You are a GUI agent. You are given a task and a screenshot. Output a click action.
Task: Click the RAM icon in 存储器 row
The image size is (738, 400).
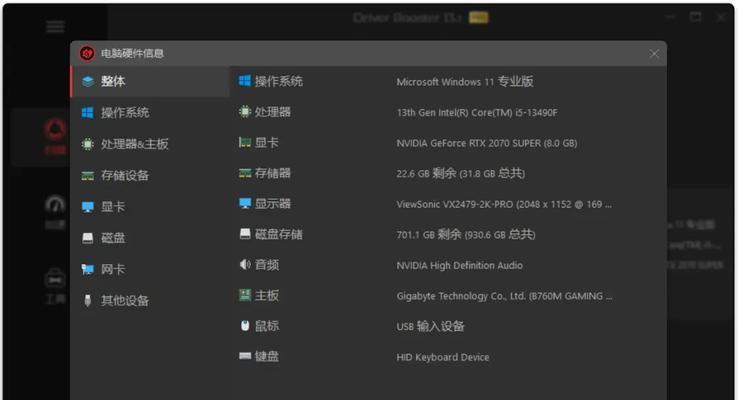click(245, 173)
